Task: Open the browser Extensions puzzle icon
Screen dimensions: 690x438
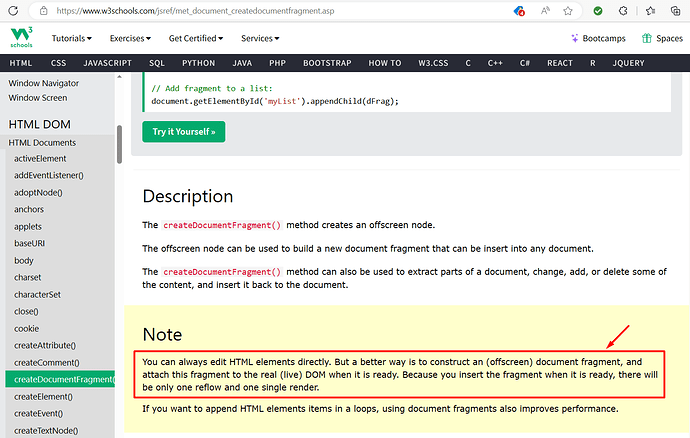Action: coord(621,10)
